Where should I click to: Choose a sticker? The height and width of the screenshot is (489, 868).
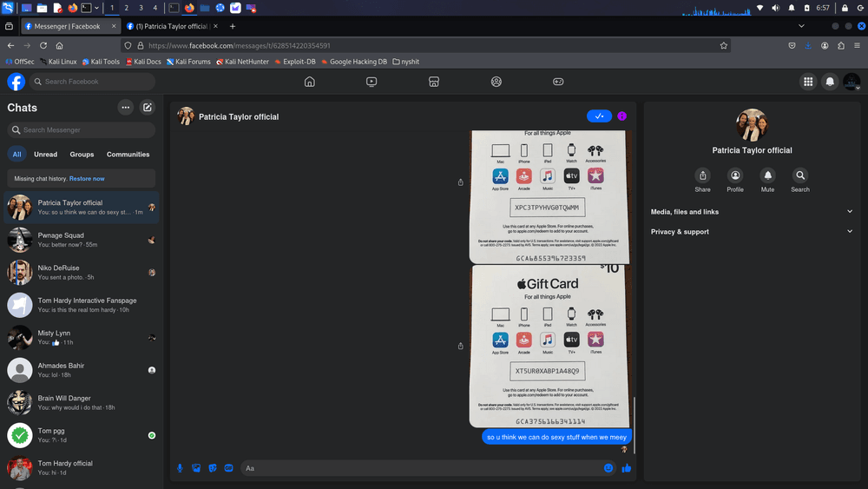click(213, 468)
